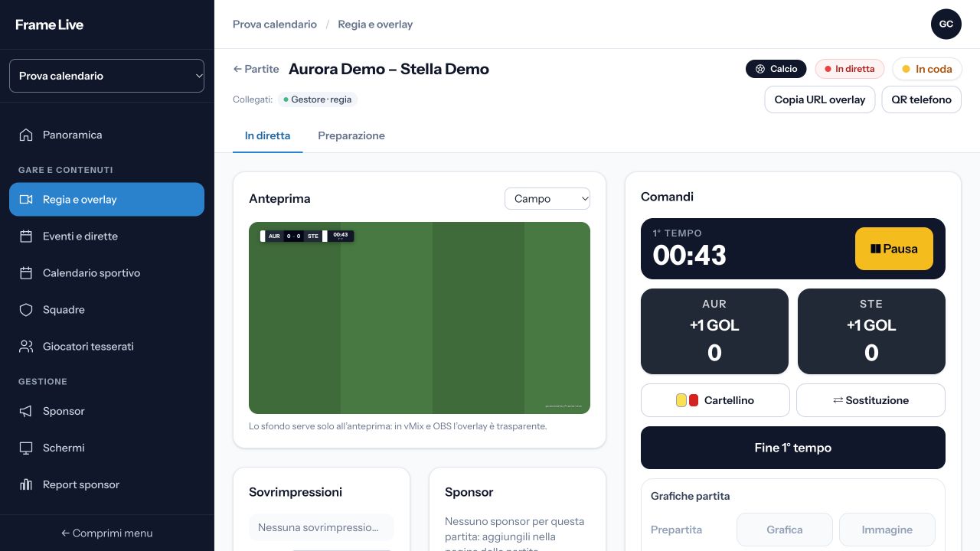
Task: Click the Panoramica home icon
Action: point(26,135)
